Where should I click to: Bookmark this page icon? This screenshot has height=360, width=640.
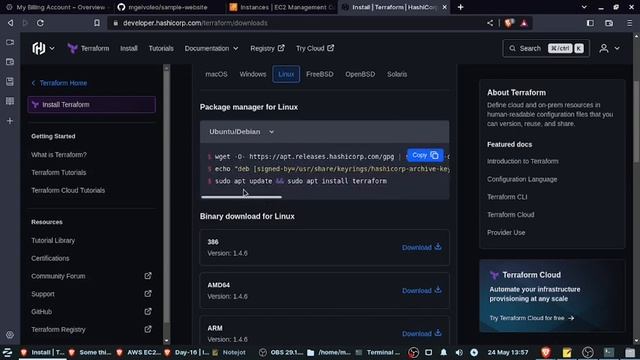point(97,23)
